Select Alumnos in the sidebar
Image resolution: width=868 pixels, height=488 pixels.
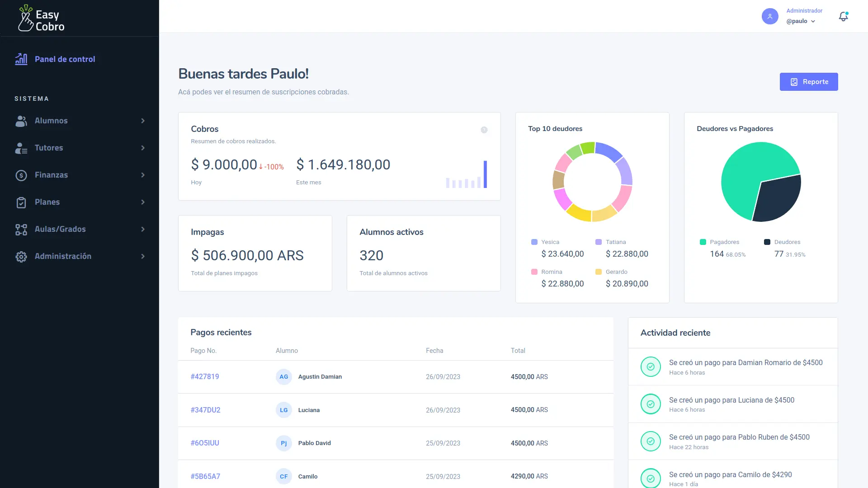[80, 121]
